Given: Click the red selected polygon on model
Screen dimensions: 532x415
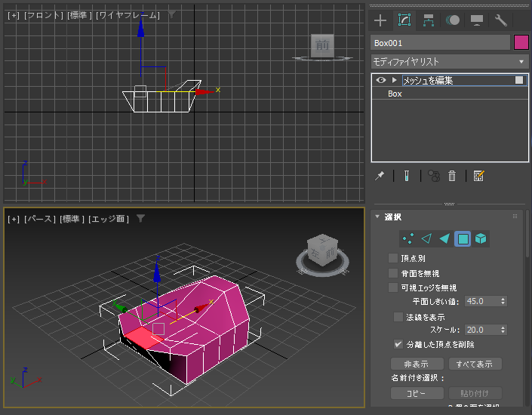Looking at the screenshot, I should 144,338.
